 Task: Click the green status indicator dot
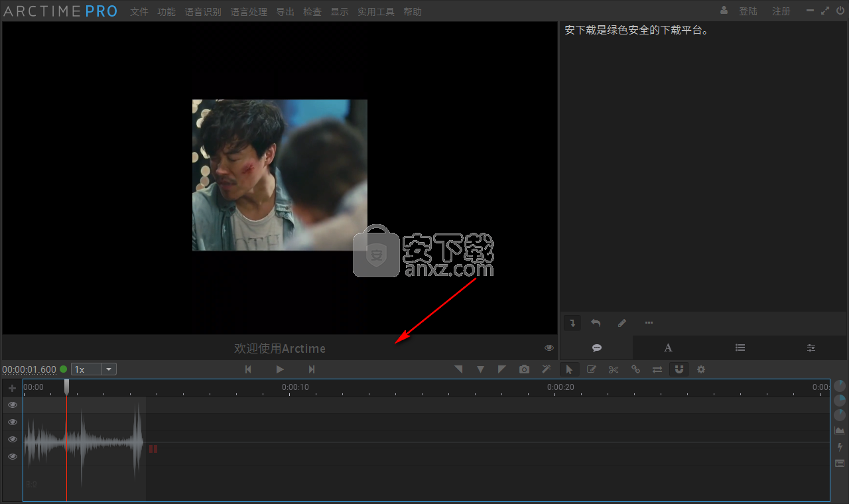coord(64,369)
